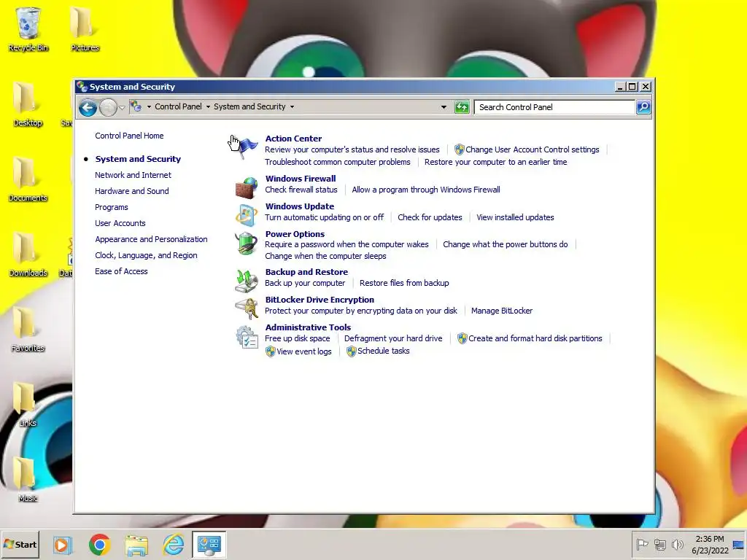Image resolution: width=747 pixels, height=560 pixels.
Task: Click the search magnifier button
Action: (x=643, y=107)
